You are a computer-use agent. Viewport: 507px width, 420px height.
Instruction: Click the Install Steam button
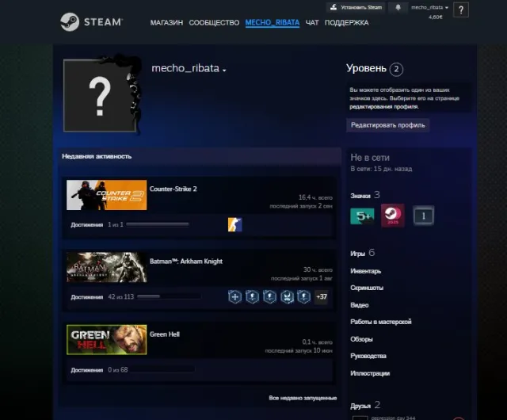[356, 7]
